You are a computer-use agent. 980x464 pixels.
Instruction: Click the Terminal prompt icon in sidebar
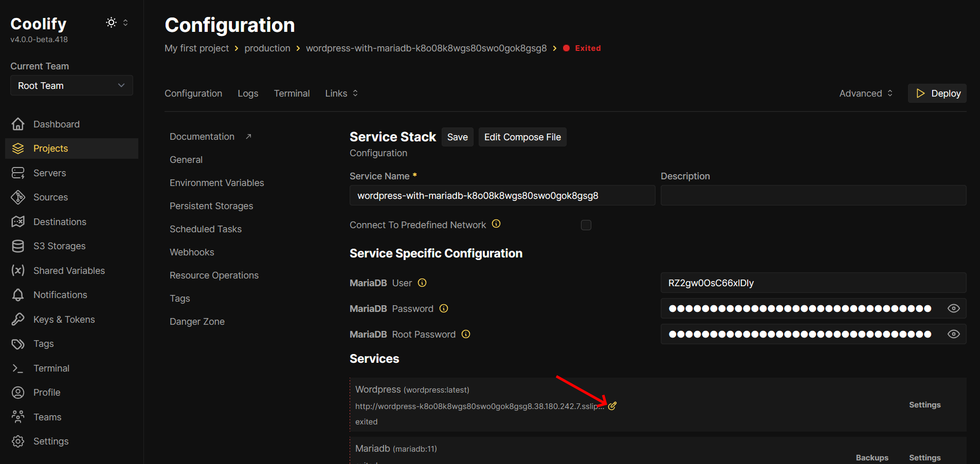[18, 368]
